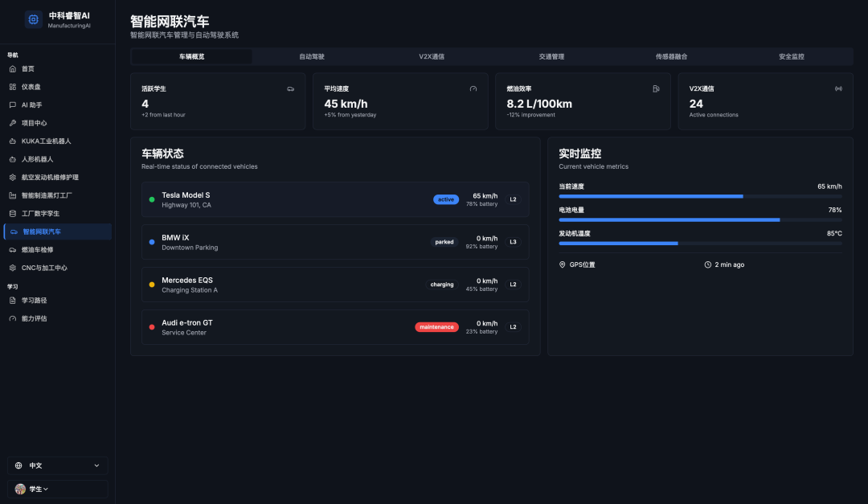Click the maintenance badge on Audi e-tron GT
The height and width of the screenshot is (504, 868).
[436, 327]
